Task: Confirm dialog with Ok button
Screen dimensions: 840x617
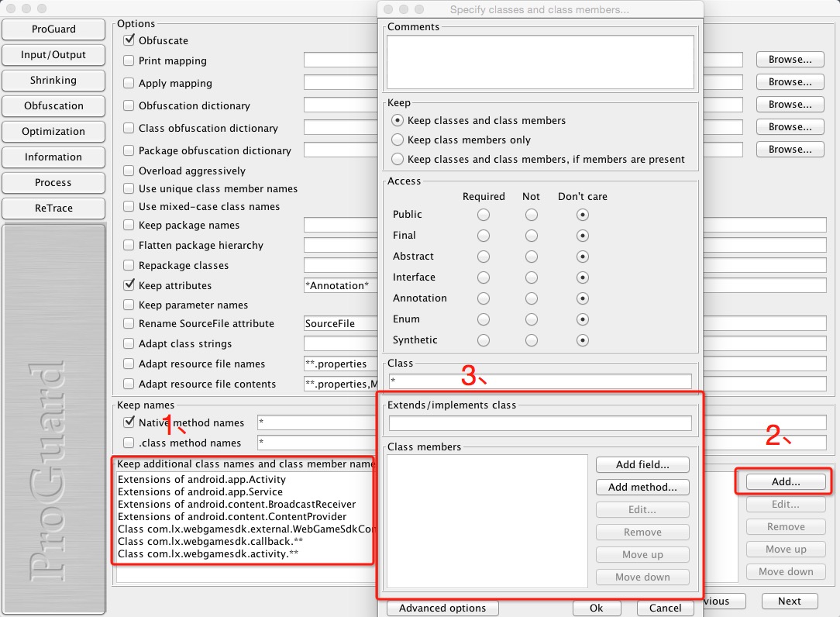Action: (x=596, y=608)
